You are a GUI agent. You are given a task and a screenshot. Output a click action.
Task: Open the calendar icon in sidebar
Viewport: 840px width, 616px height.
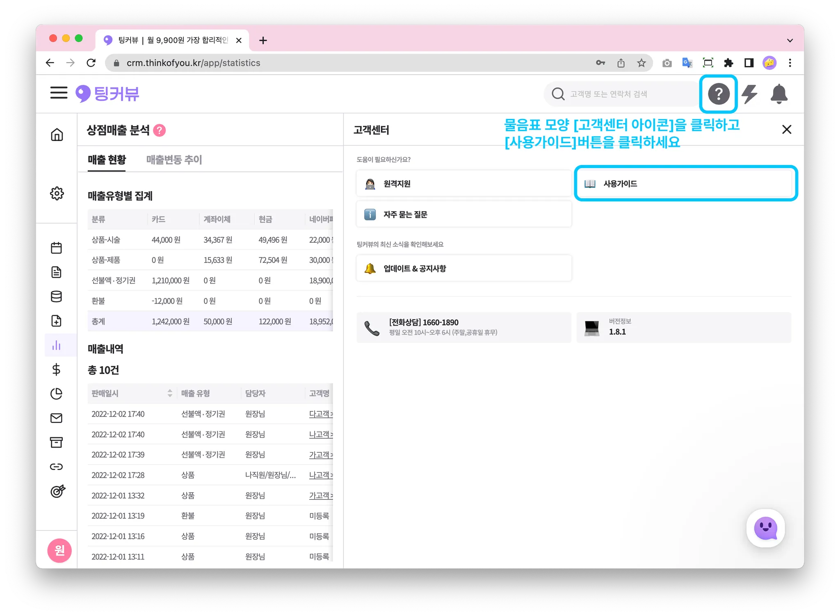click(57, 248)
